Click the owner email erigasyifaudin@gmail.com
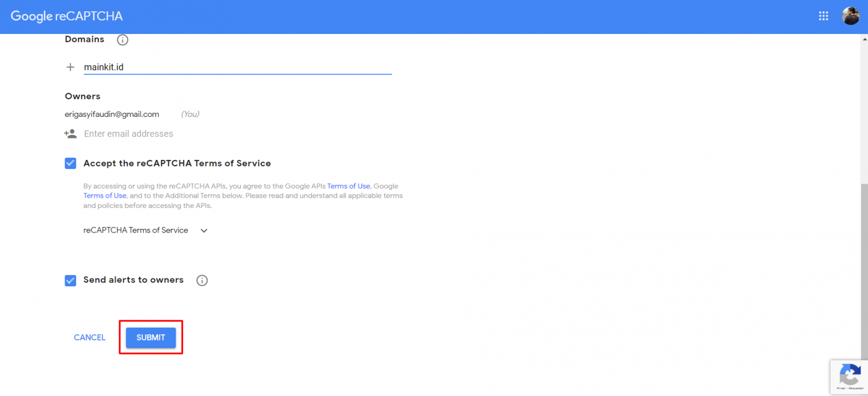 [112, 114]
